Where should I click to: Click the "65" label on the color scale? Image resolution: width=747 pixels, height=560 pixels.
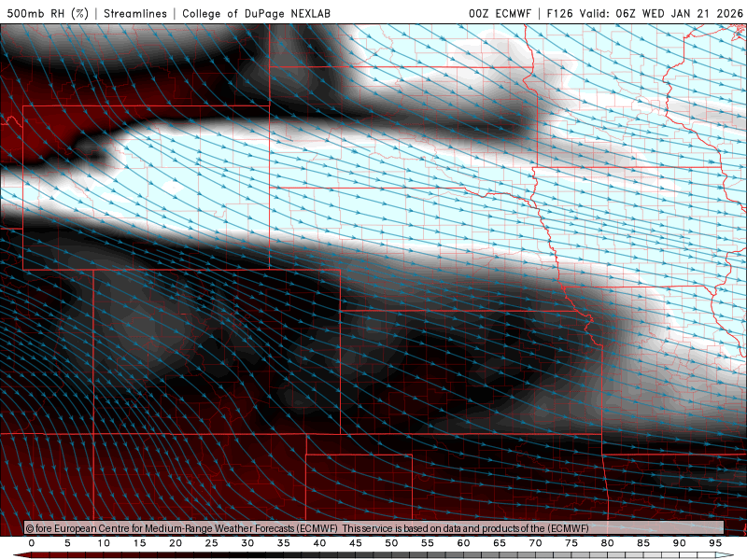500,543
